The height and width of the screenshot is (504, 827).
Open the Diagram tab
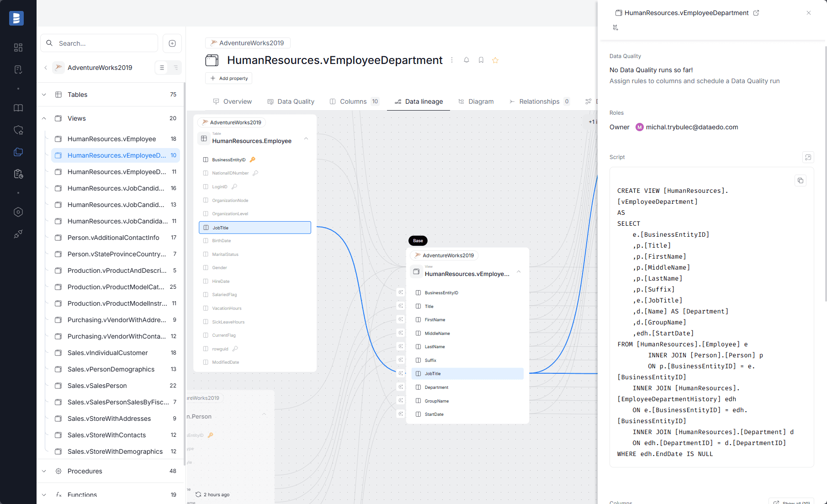(476, 101)
